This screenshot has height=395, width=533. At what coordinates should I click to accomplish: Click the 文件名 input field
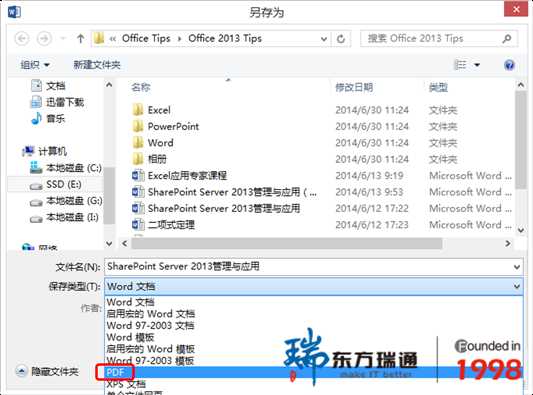[x=313, y=267]
